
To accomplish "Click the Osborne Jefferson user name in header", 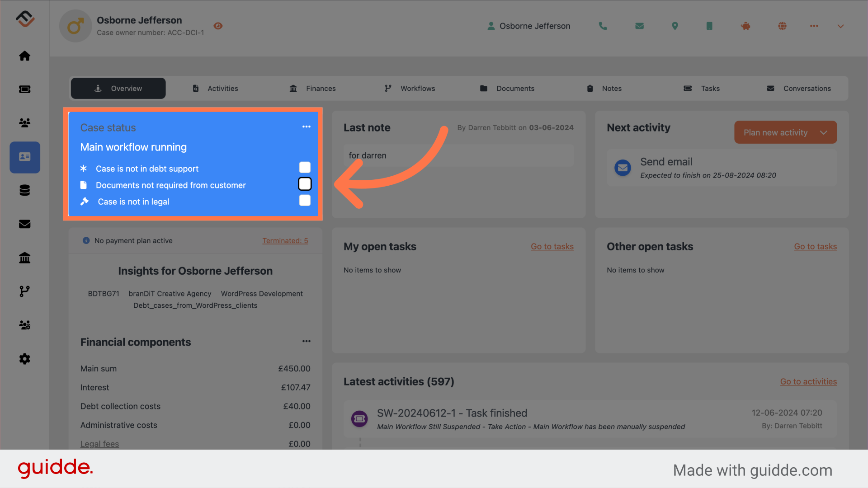I will [x=535, y=26].
